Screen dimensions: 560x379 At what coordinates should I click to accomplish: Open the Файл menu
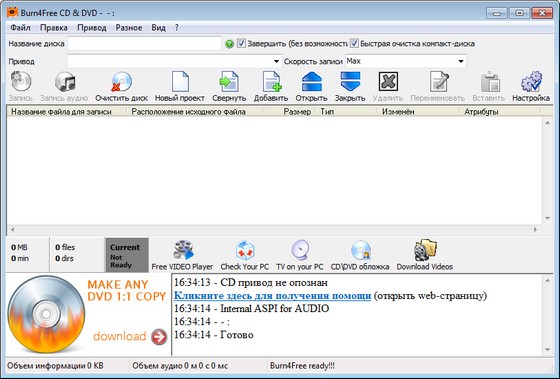tap(20, 28)
